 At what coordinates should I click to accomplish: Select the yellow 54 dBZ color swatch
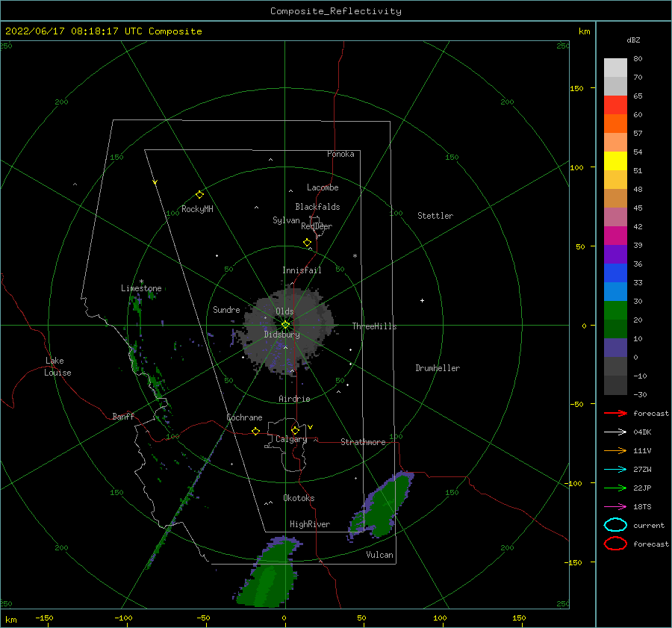click(x=615, y=161)
